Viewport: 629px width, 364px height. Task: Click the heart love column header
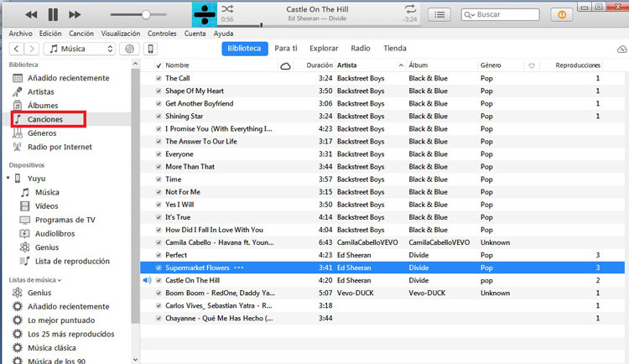(532, 65)
